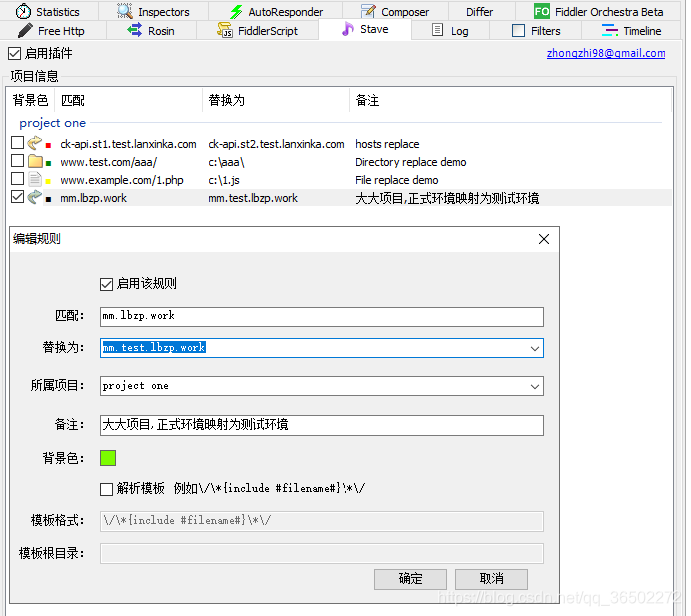Click the file icon of www.example.com/1.php rule
The image size is (691, 616).
(34, 179)
